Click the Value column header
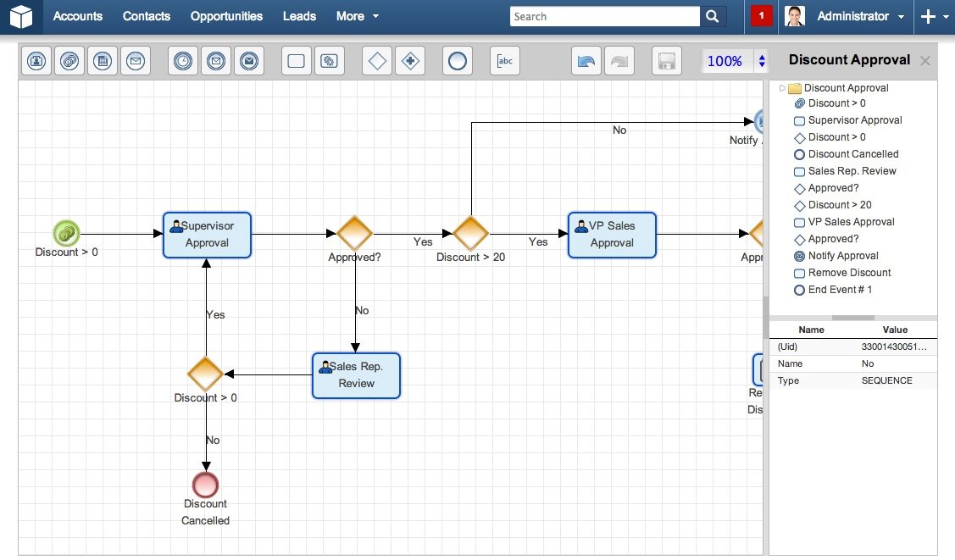 (x=896, y=330)
